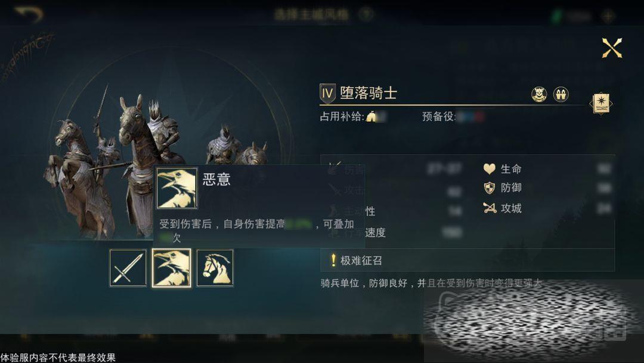Click the crossed tools 攻城 stat
Screen dimensions: 644x363
click(502, 208)
